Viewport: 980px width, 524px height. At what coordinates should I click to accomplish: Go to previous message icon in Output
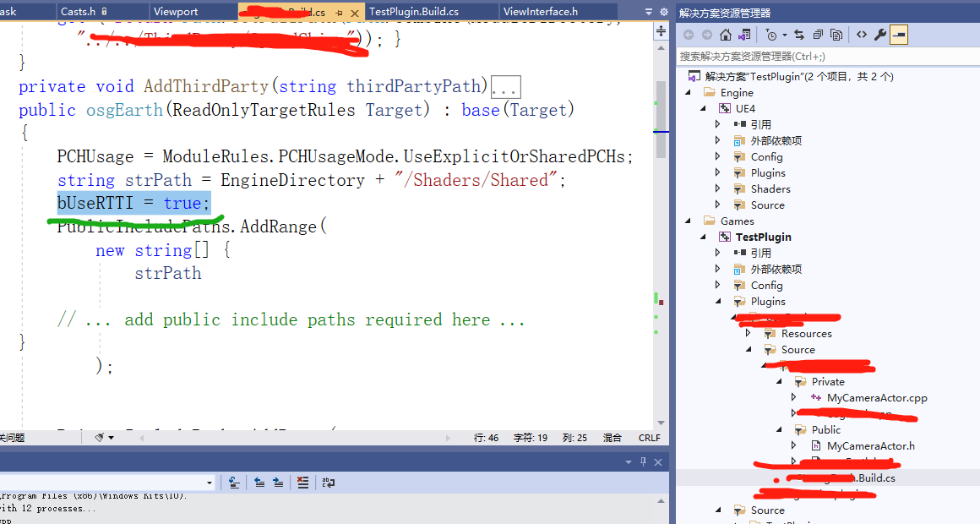pyautogui.click(x=259, y=483)
